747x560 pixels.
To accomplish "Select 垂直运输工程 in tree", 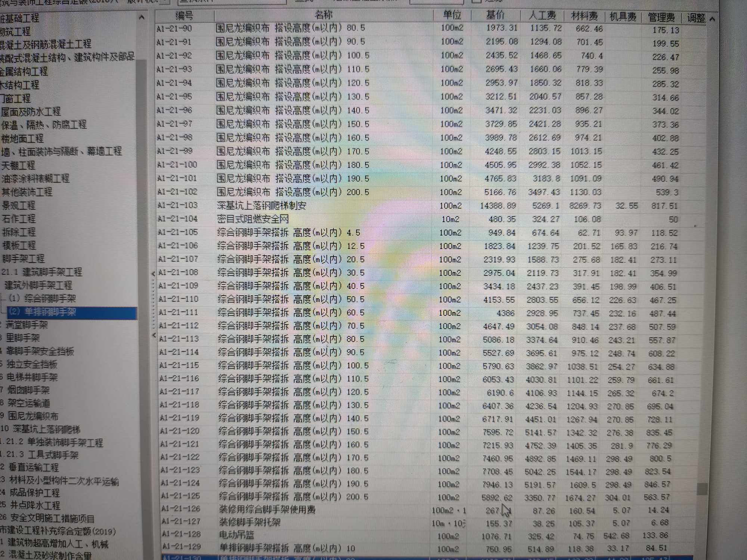I will click(x=34, y=467).
